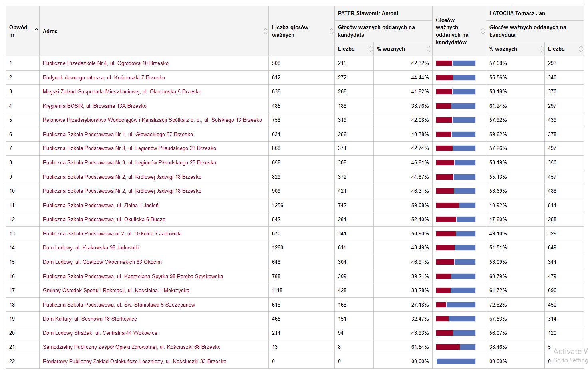Open Gminny Ośrodek Sportu i Rekreacji link
The height and width of the screenshot is (372, 588).
click(116, 291)
